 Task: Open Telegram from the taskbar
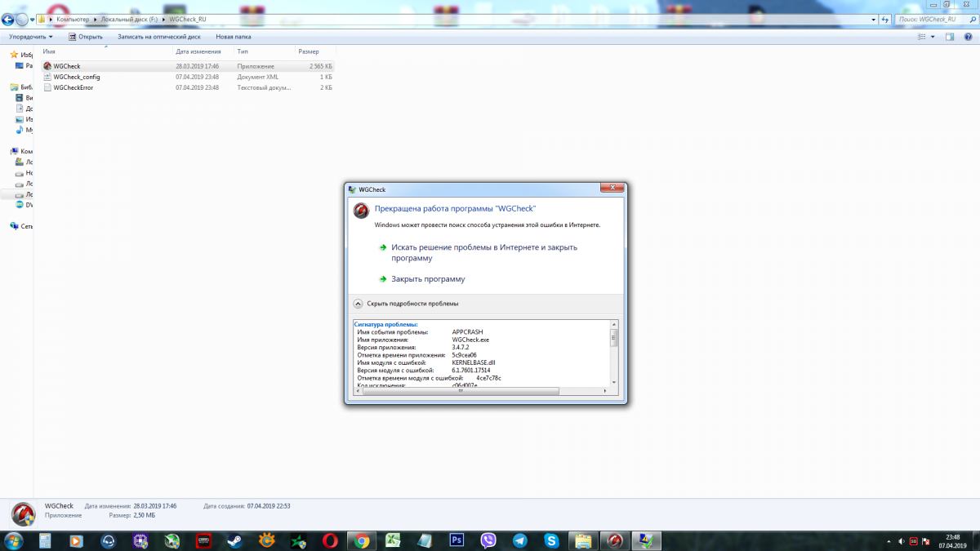coord(520,540)
